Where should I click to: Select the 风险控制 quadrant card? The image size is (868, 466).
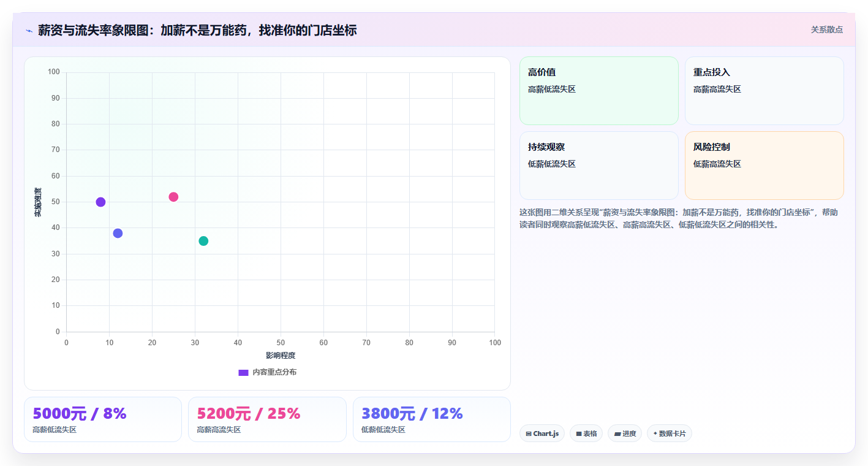[x=764, y=166]
